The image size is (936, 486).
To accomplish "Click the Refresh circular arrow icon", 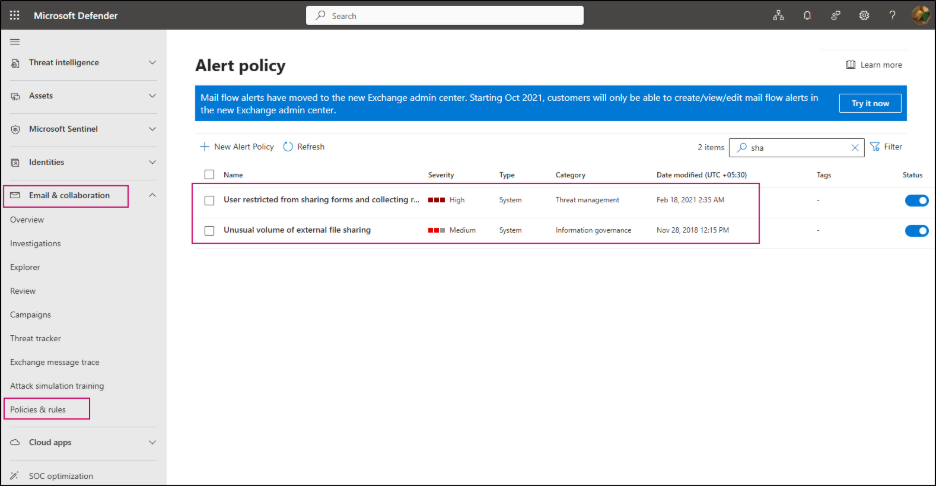I will 288,146.
